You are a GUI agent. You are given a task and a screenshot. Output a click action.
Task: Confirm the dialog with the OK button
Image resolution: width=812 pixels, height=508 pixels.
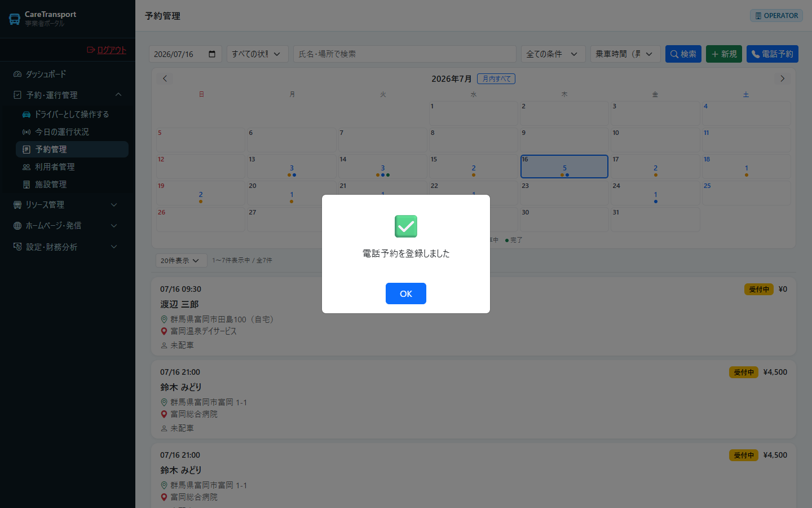point(406,294)
